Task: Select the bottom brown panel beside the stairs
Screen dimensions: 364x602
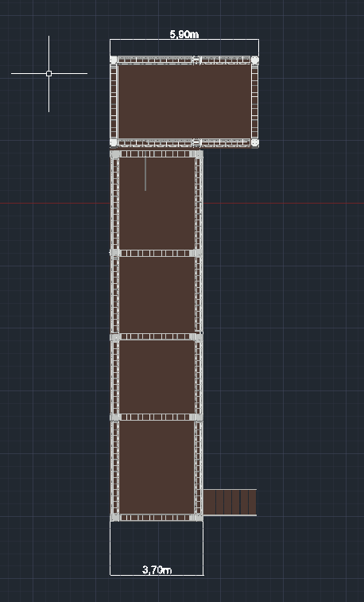Action: pyautogui.click(x=157, y=468)
